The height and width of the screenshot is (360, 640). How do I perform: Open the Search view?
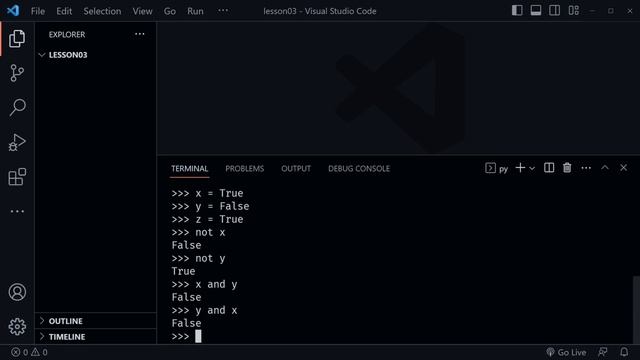click(x=17, y=108)
